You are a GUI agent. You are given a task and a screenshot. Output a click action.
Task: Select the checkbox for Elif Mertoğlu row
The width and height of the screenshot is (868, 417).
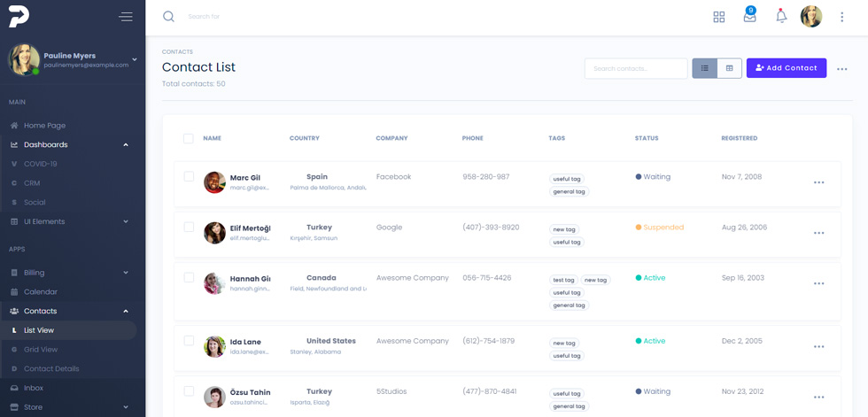click(189, 227)
